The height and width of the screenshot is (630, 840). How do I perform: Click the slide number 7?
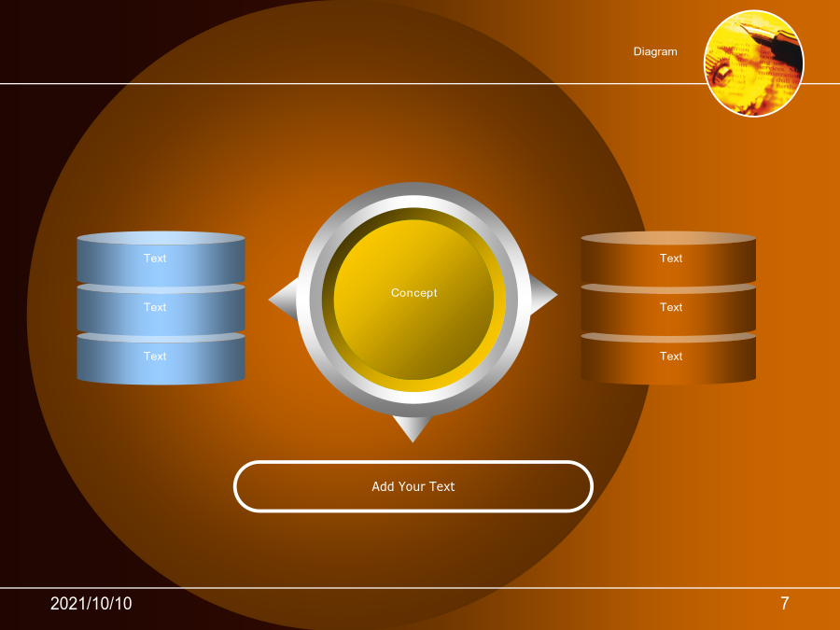[x=784, y=603]
